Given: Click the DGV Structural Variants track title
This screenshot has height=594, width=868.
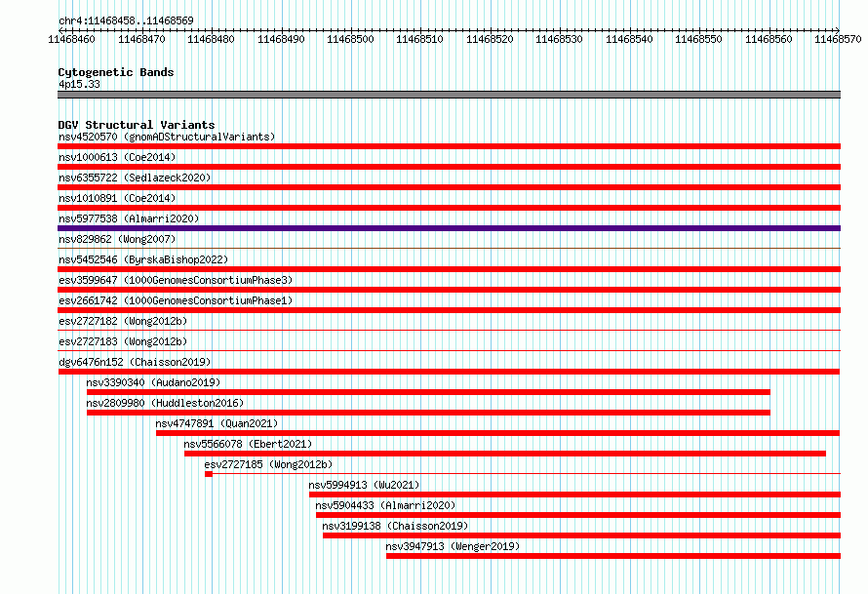Looking at the screenshot, I should 137,125.
